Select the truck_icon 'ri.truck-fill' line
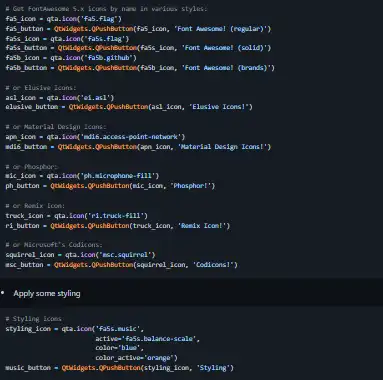Viewport: 383px width, 380px height. 76,216
